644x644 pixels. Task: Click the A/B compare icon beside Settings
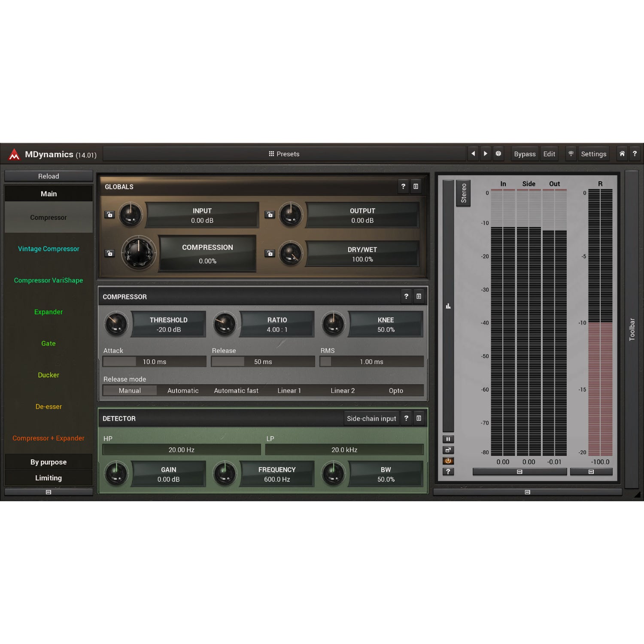click(571, 154)
